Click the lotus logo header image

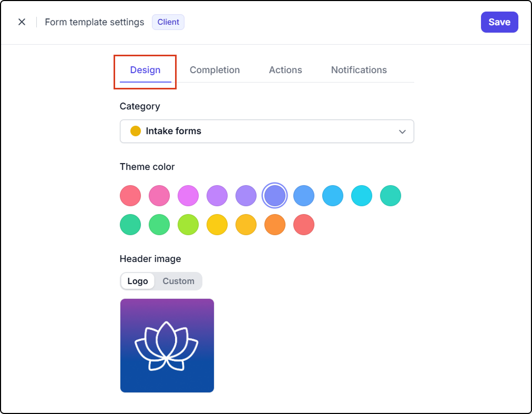pos(167,346)
